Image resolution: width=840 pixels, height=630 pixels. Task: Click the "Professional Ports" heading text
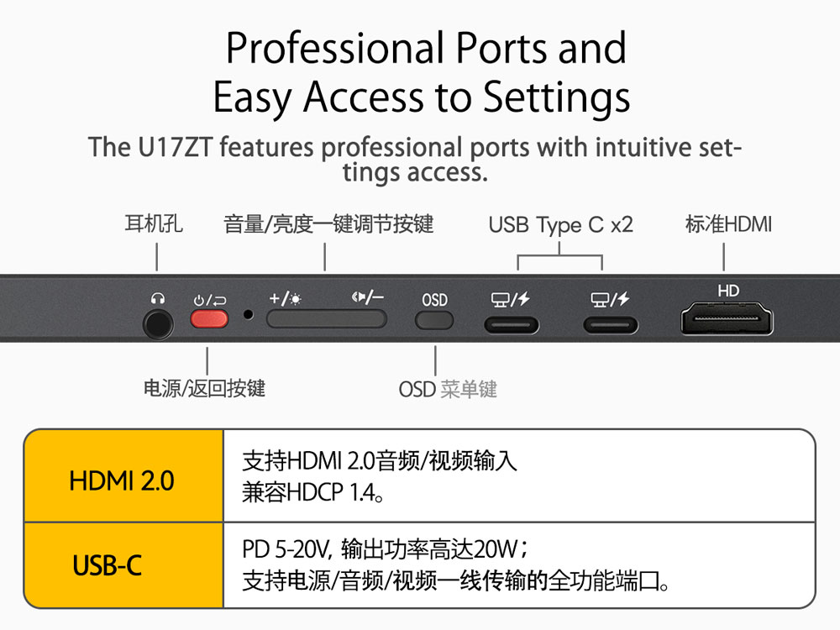point(426,49)
